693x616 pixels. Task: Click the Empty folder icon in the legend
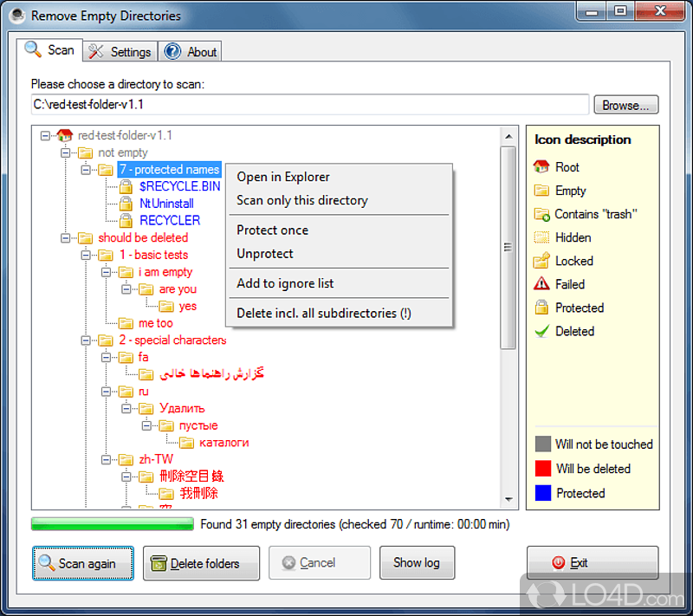coord(540,191)
